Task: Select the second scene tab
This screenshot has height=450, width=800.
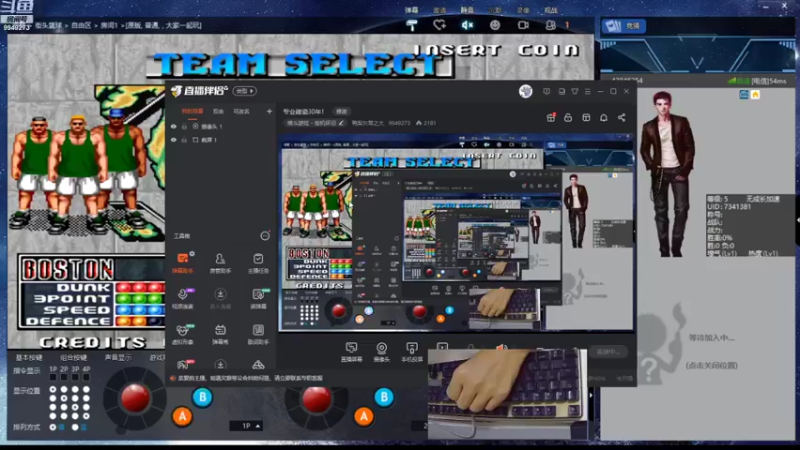Action: click(x=218, y=111)
